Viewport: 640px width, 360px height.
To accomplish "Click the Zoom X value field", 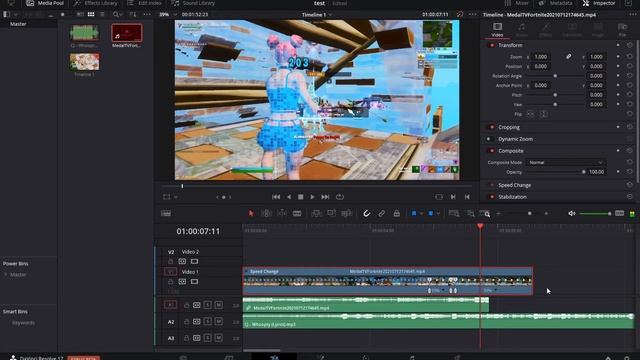I will point(540,57).
